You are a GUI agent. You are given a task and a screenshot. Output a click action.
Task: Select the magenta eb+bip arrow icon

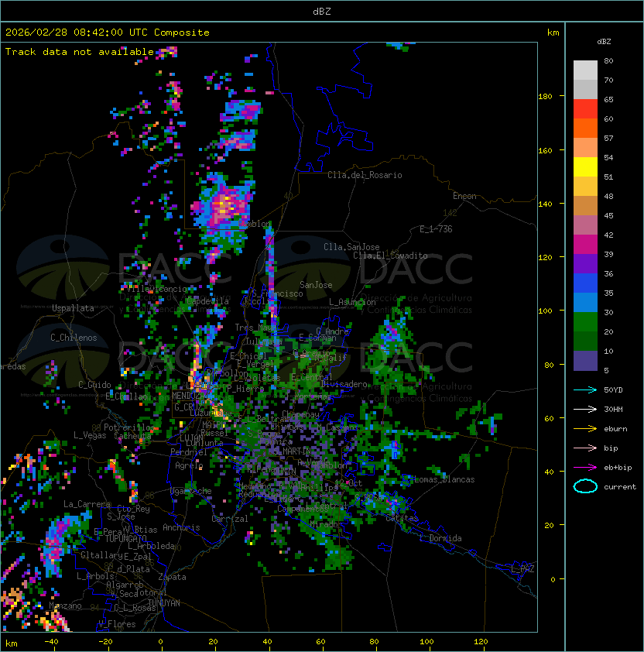585,467
